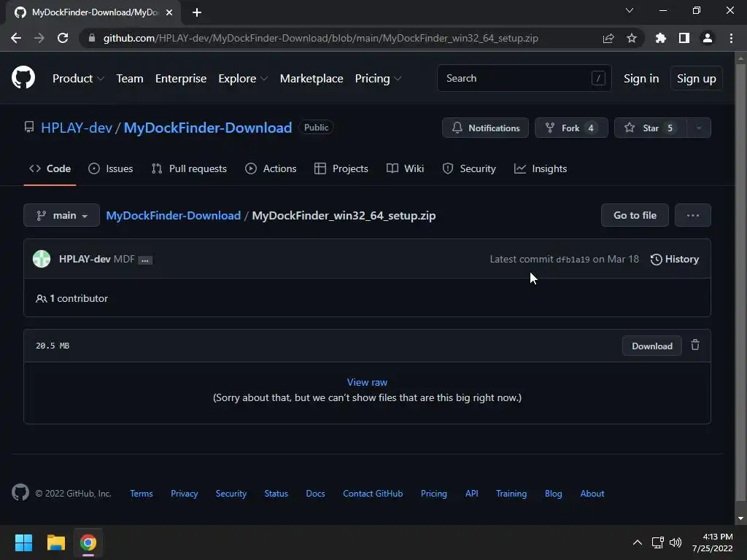
Task: Open commit dfb1a19 link
Action: 573,260
